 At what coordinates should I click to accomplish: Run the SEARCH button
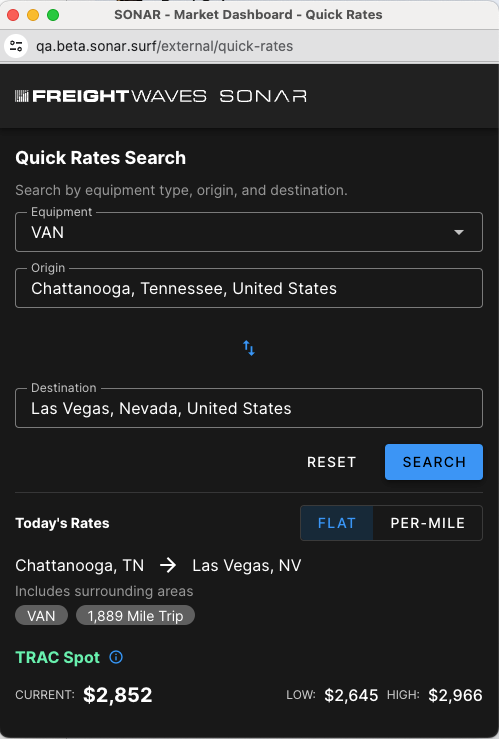(434, 462)
